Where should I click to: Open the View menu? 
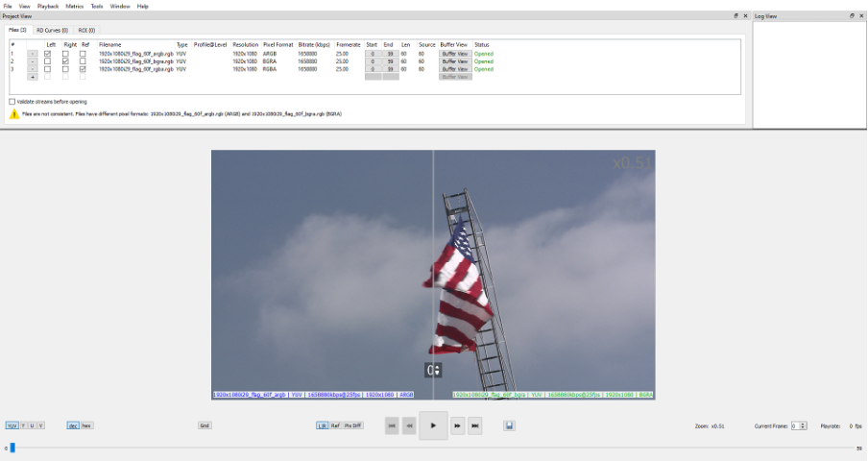tap(24, 6)
